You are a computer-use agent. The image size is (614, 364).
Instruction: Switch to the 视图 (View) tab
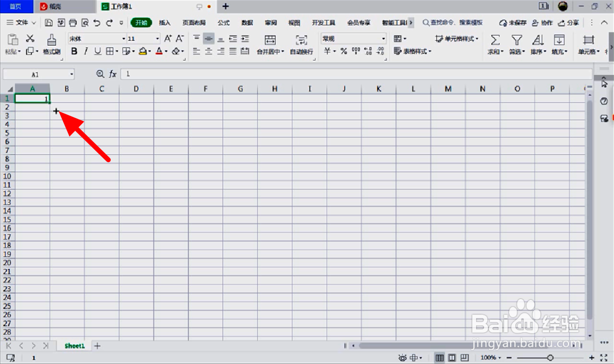[x=294, y=23]
